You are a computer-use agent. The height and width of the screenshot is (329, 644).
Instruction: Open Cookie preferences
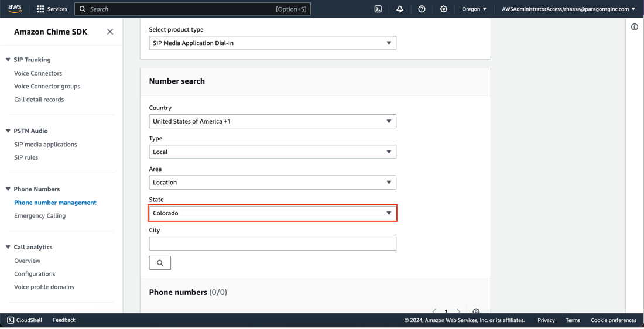click(614, 320)
